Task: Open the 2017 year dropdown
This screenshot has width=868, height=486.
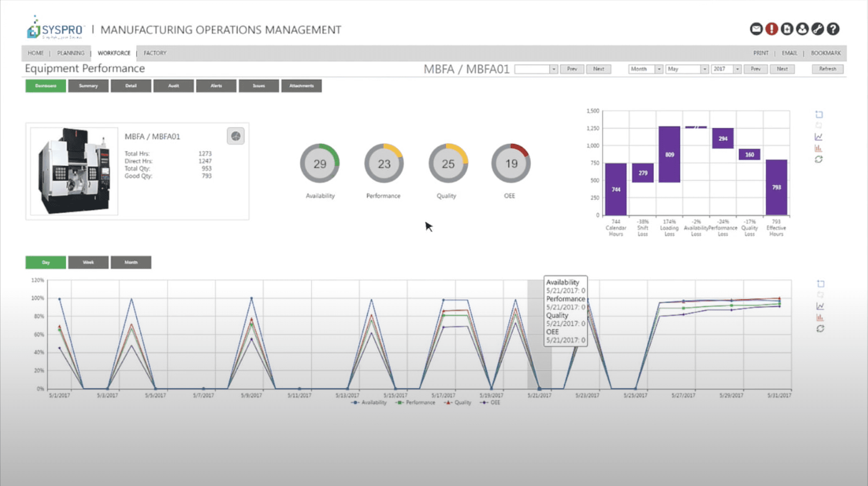Action: point(737,69)
